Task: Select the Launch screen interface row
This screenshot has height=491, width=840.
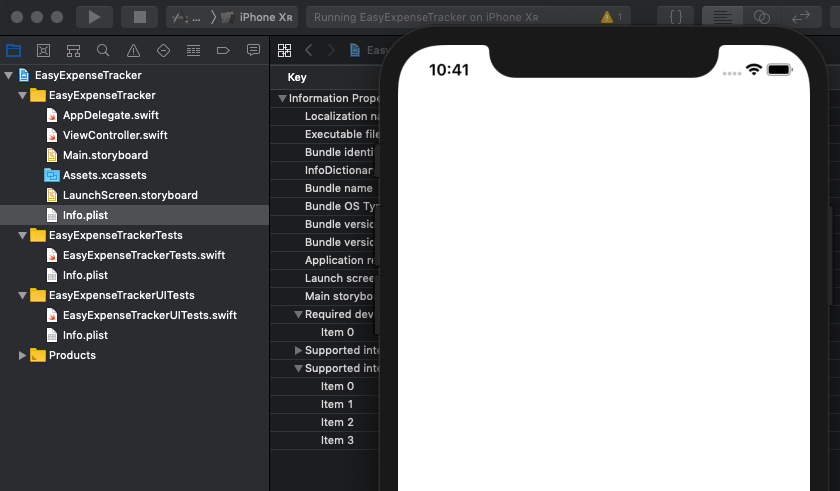Action: (x=325, y=278)
